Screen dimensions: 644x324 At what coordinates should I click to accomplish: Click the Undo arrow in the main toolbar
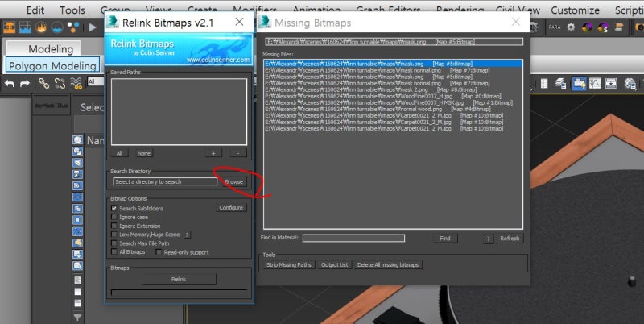click(x=9, y=84)
